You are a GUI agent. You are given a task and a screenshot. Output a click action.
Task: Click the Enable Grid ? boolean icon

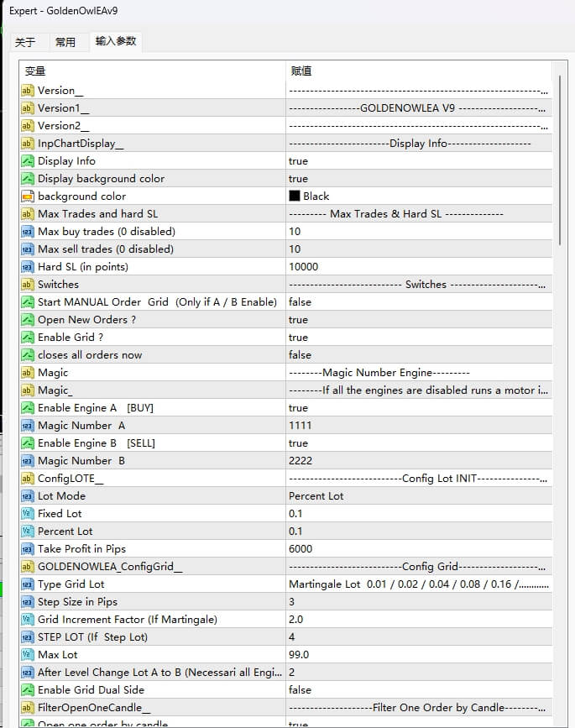(28, 338)
